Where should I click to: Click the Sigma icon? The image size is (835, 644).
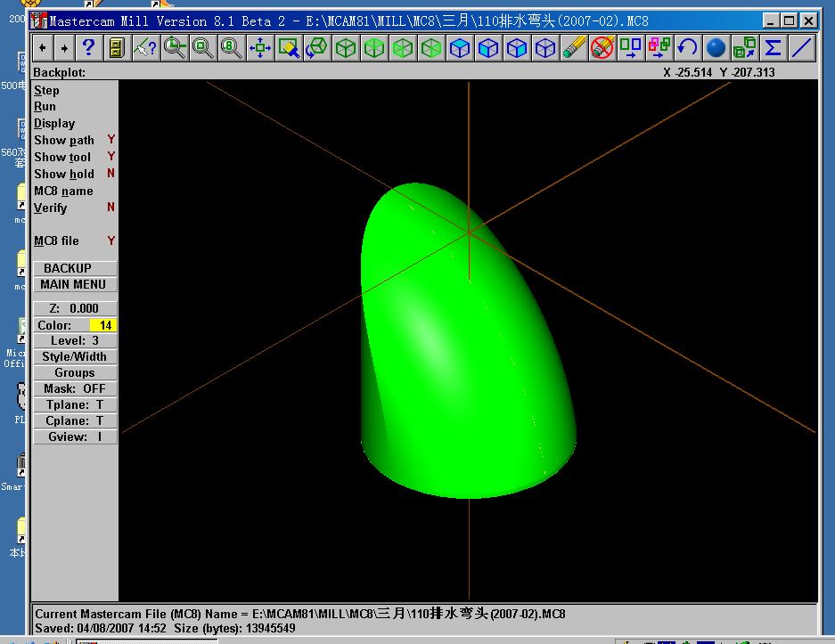(774, 48)
